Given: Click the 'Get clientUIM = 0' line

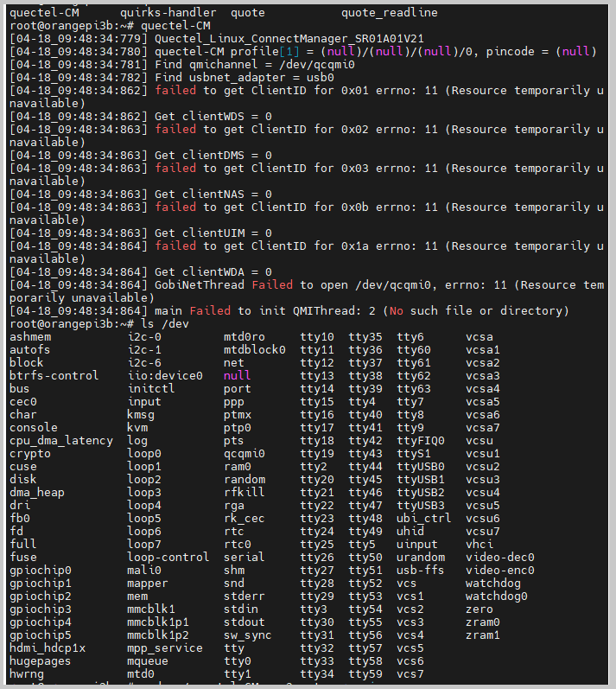Looking at the screenshot, I should [213, 233].
